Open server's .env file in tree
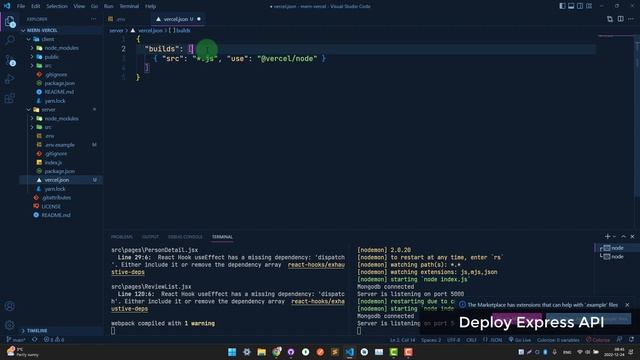 click(60, 136)
